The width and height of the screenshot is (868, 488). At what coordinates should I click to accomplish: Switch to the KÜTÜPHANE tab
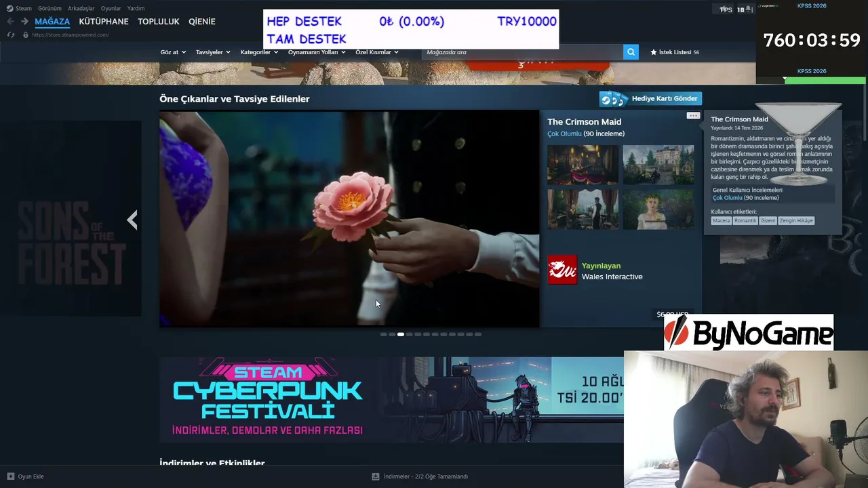(x=104, y=22)
